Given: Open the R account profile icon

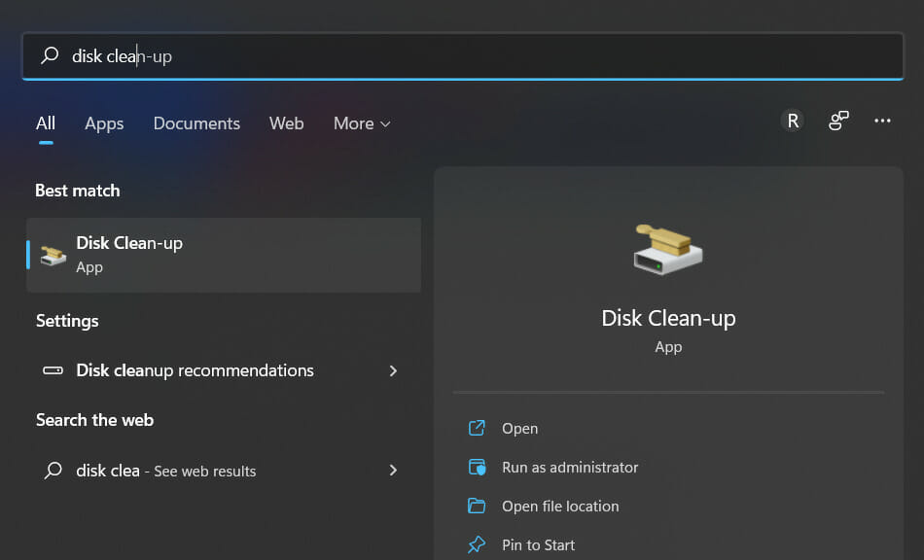Looking at the screenshot, I should tap(793, 120).
